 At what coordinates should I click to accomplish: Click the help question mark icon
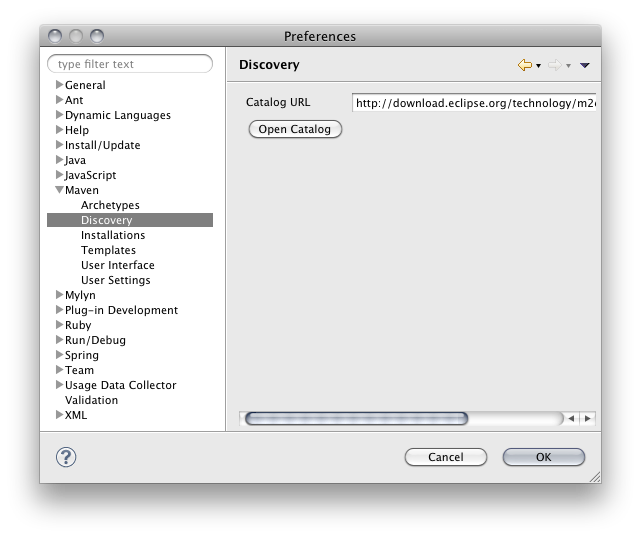click(x=65, y=457)
